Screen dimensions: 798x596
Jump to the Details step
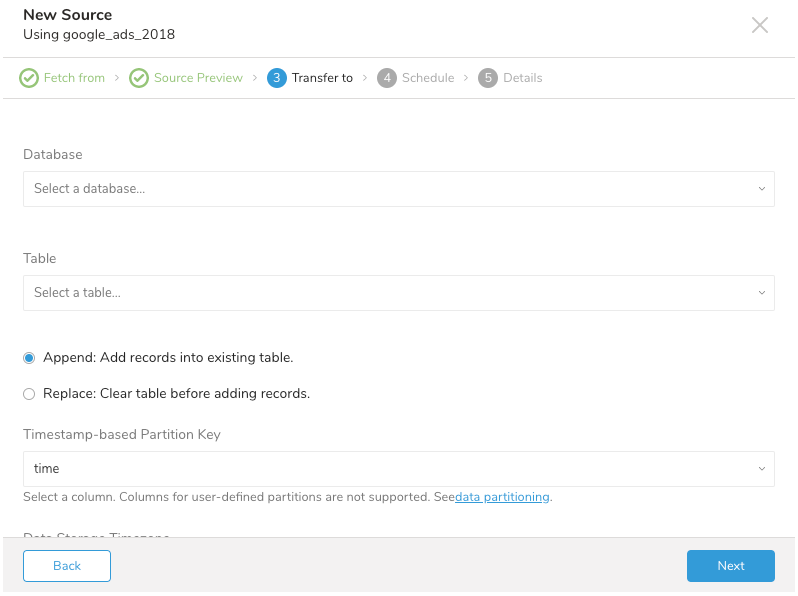[522, 78]
